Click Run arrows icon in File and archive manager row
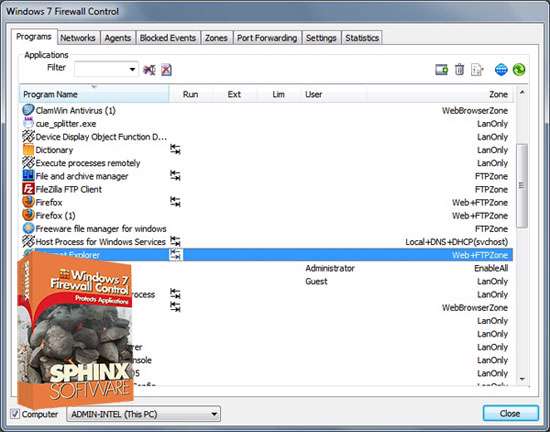The width and height of the screenshot is (550, 432). click(175, 176)
